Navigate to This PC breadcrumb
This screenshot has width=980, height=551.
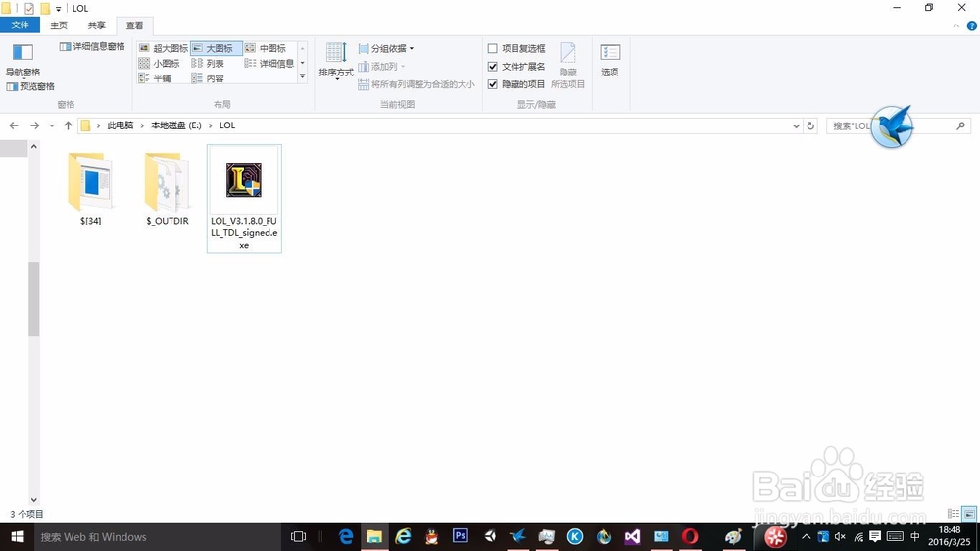[120, 125]
